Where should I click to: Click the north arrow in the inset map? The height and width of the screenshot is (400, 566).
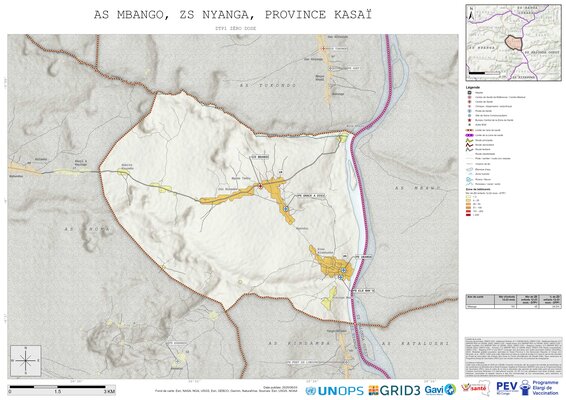click(471, 13)
